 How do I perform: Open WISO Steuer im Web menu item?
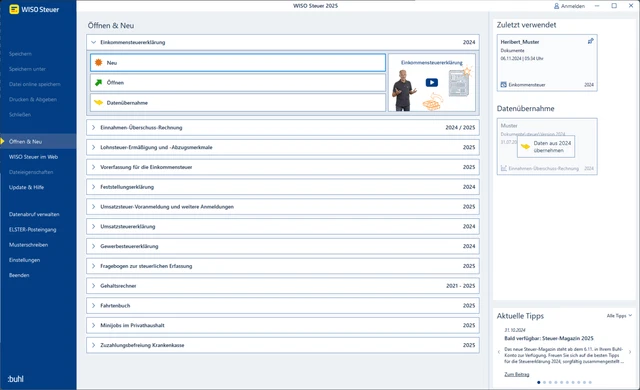[x=33, y=157]
